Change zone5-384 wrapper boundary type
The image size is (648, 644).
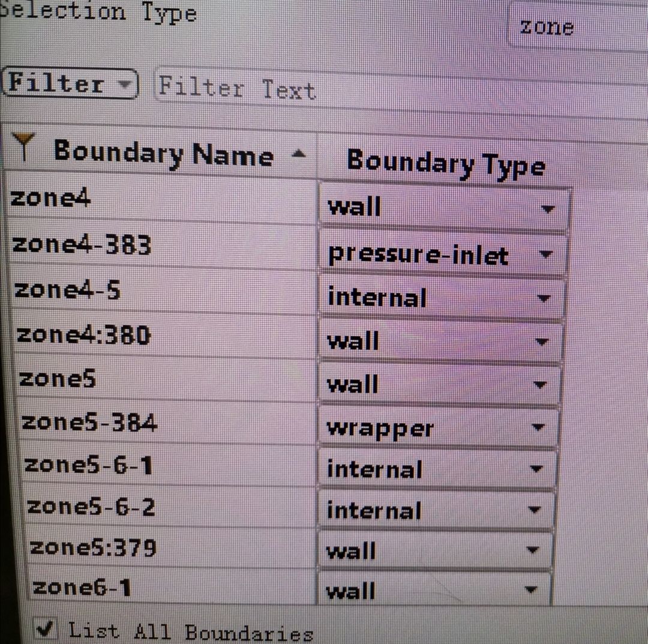coord(538,428)
